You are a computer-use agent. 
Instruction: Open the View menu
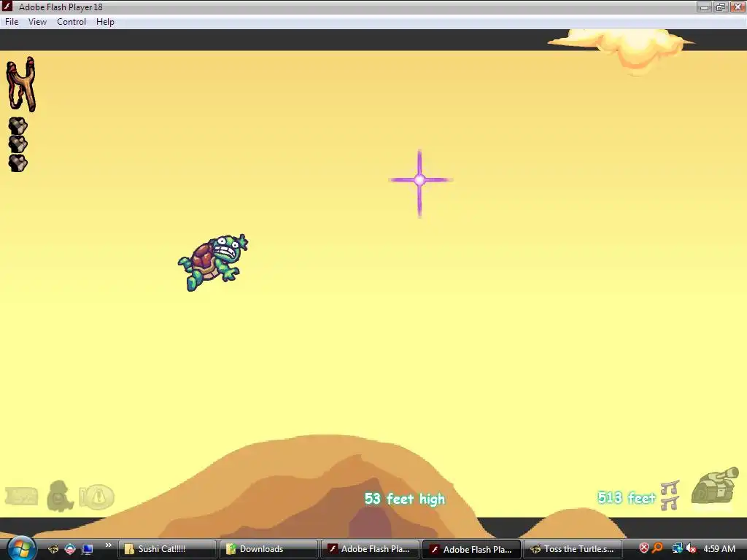click(x=37, y=22)
